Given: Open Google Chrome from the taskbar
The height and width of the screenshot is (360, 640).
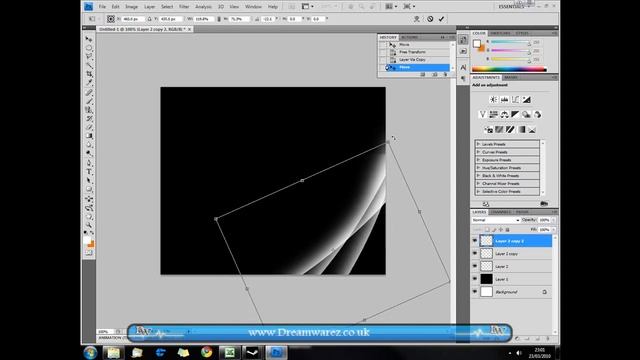Looking at the screenshot, I should click(x=207, y=352).
